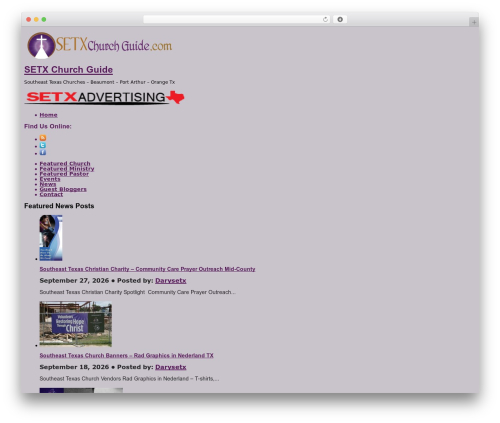500x423 pixels.
Task: Open the Twitter icon link
Action: pyautogui.click(x=43, y=145)
